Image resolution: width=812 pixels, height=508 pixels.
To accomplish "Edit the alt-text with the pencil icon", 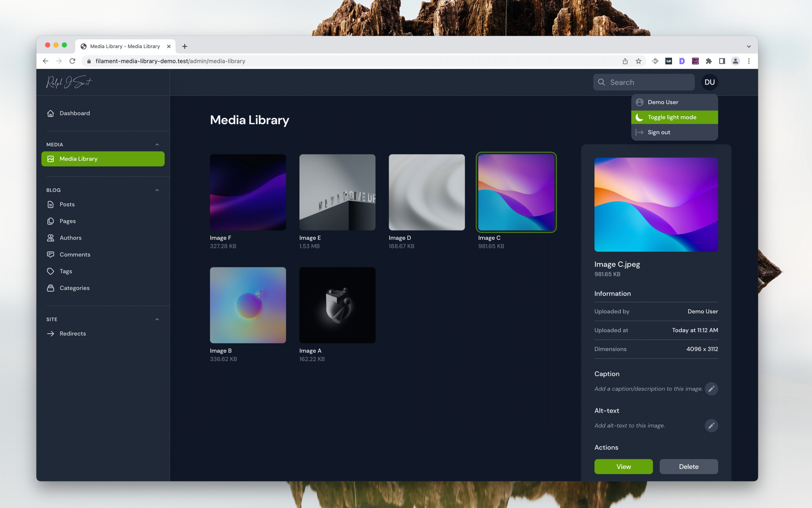I will pos(711,426).
